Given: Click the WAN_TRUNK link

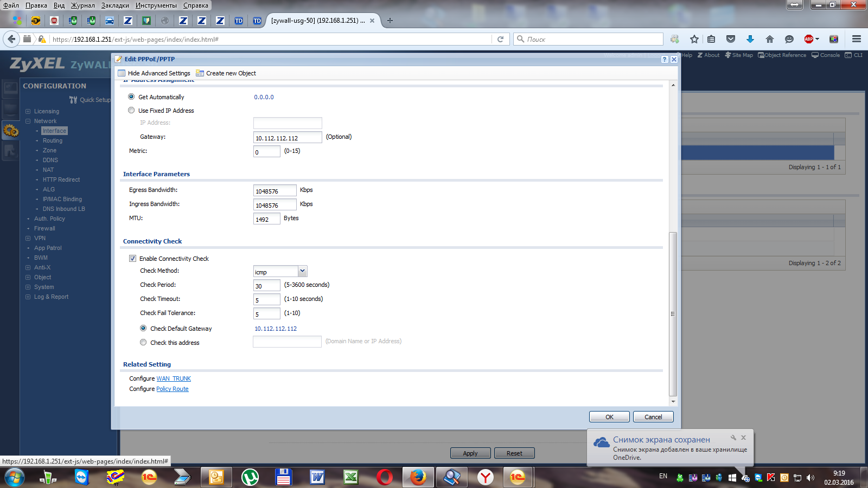Looking at the screenshot, I should point(174,378).
